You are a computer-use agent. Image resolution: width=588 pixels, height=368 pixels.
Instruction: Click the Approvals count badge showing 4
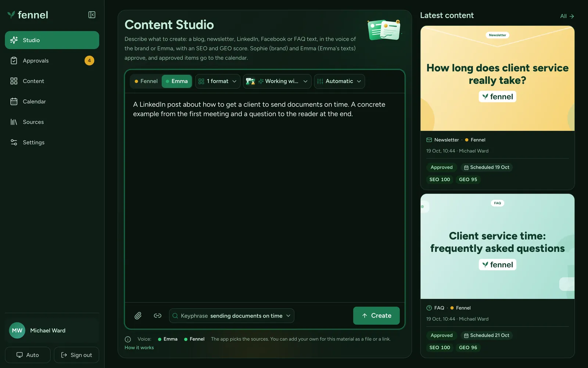pyautogui.click(x=89, y=61)
